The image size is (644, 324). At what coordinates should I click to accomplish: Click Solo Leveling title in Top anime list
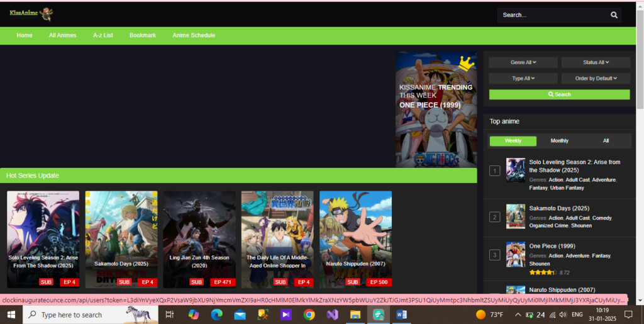(x=575, y=166)
